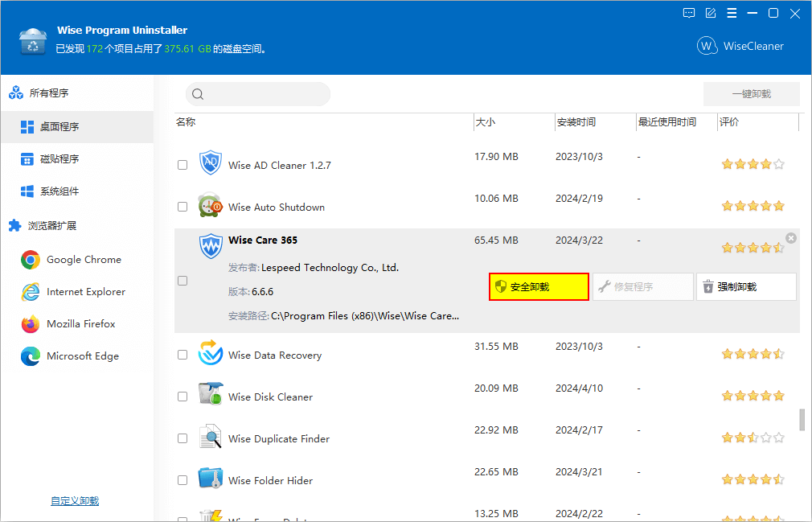Viewport: 812px width, 522px height.
Task: Tick the Wise Disk Cleaner checkbox
Action: [182, 397]
